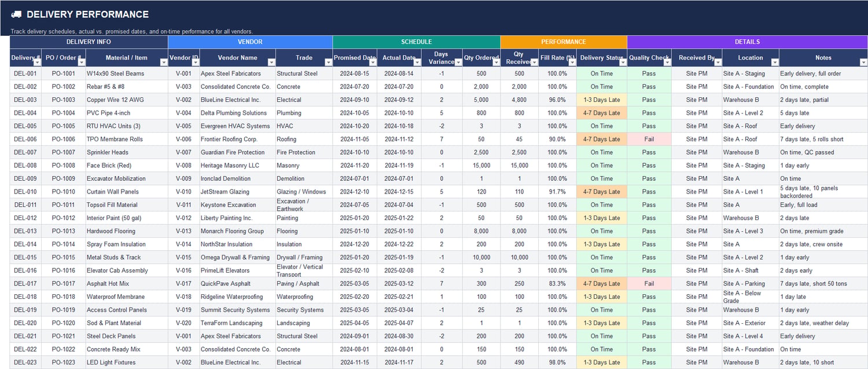The height and width of the screenshot is (369, 868).
Task: Click the delivery truck icon in the title
Action: pyautogui.click(x=16, y=14)
